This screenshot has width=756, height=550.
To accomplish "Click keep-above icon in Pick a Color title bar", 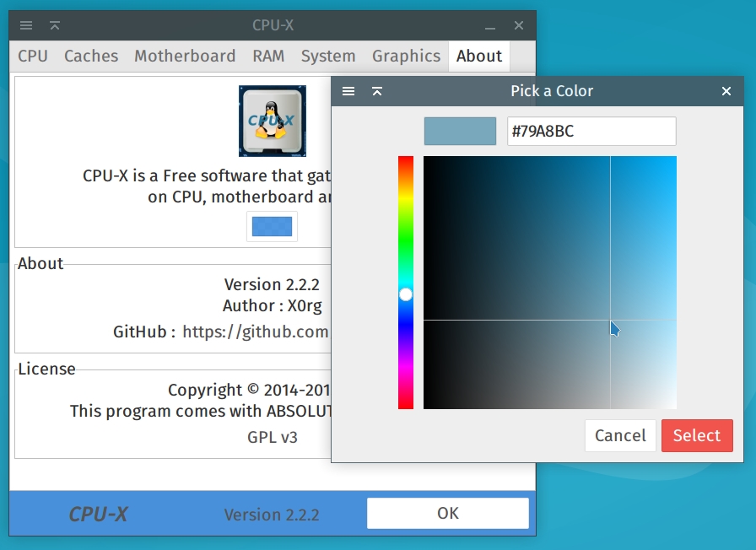I will [377, 91].
